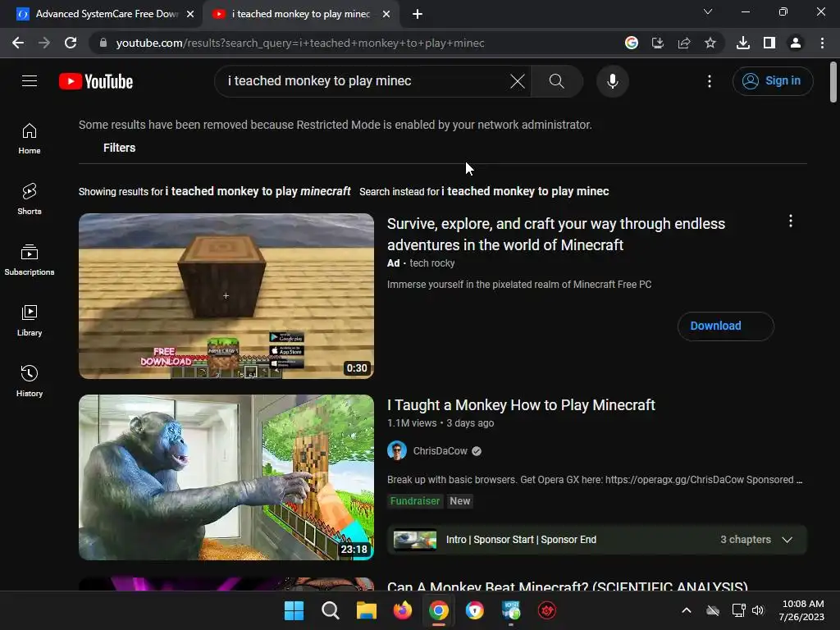
Task: Click the YouTube logo
Action: [96, 81]
